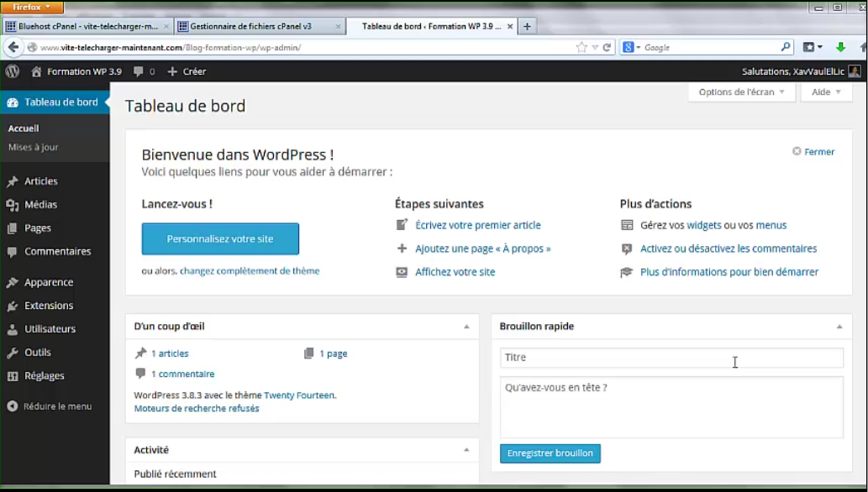Close the Bluehost cPanel tab
Image resolution: width=868 pixels, height=492 pixels.
pos(166,26)
